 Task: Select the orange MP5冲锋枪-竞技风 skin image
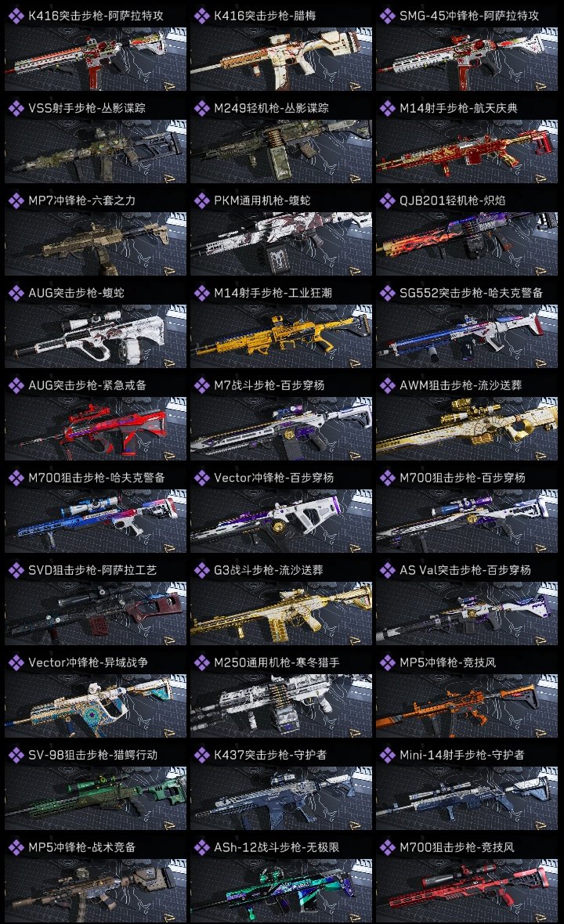coord(467,706)
